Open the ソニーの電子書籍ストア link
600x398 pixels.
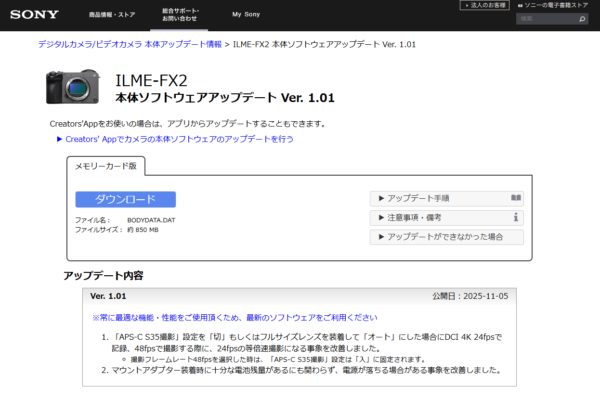(553, 5)
